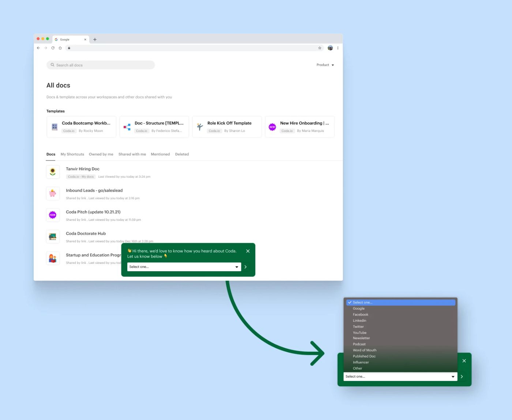The width and height of the screenshot is (512, 420).
Task: Click the Role Kick Off template icon
Action: pos(200,127)
